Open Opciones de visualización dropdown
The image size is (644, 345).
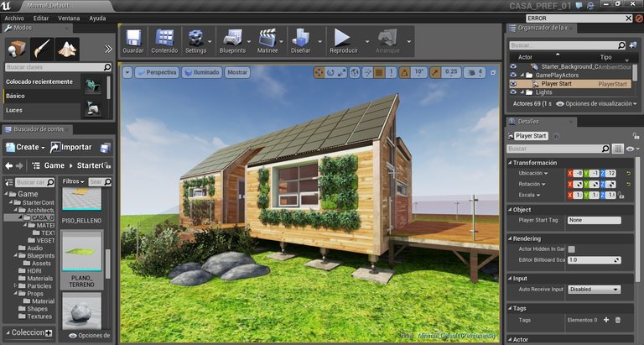pyautogui.click(x=595, y=104)
